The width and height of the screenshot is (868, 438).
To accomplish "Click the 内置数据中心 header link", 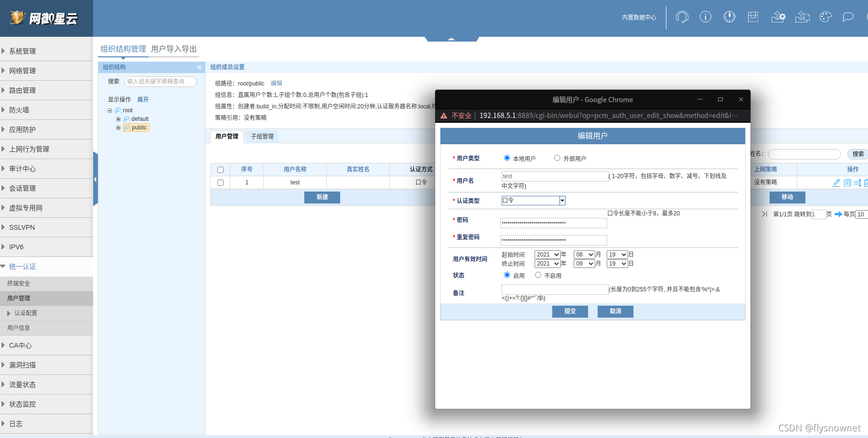I will coord(639,18).
